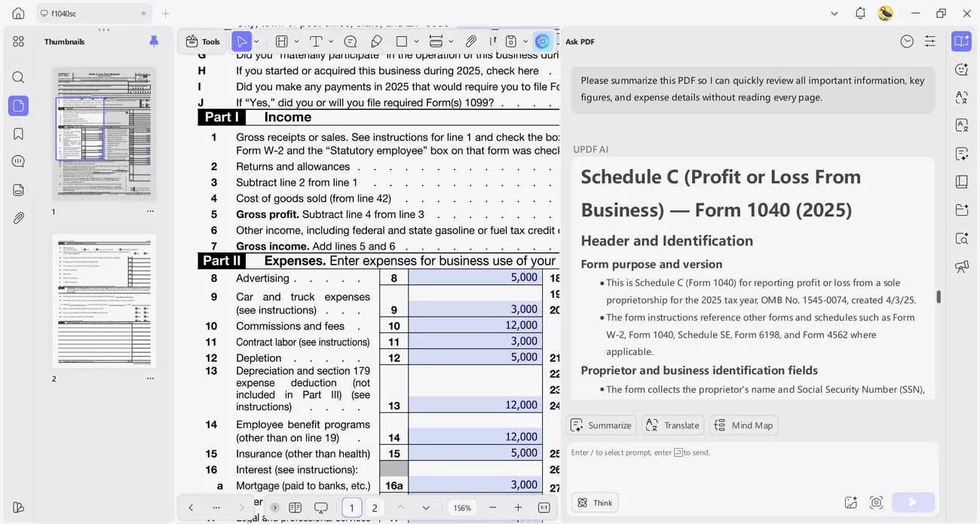Open more options for thumbnail 2

click(150, 378)
